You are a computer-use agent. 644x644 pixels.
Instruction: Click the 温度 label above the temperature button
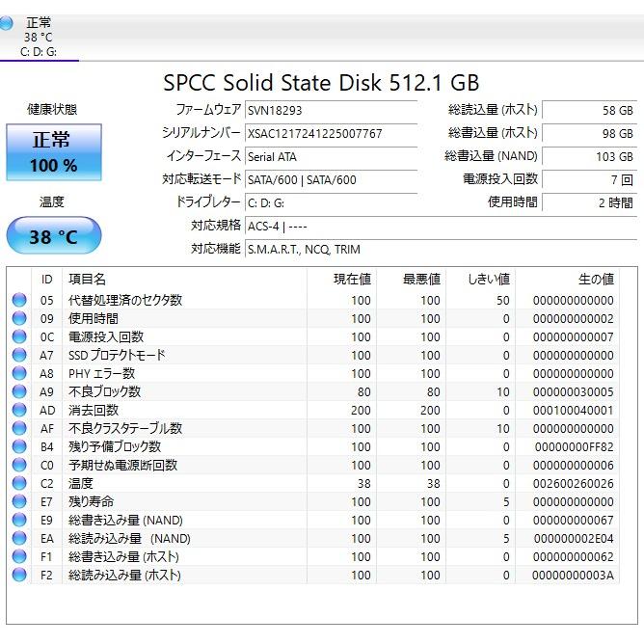(x=52, y=201)
